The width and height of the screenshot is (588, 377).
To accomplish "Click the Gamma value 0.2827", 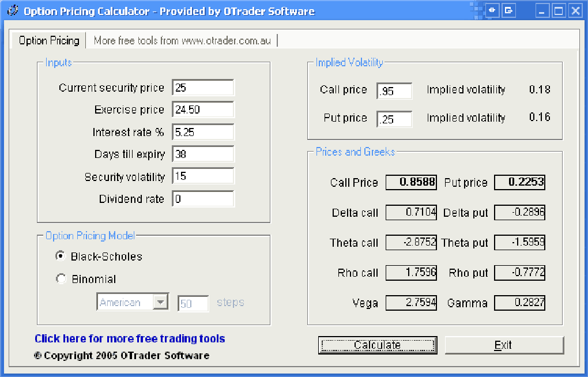I will (x=519, y=303).
